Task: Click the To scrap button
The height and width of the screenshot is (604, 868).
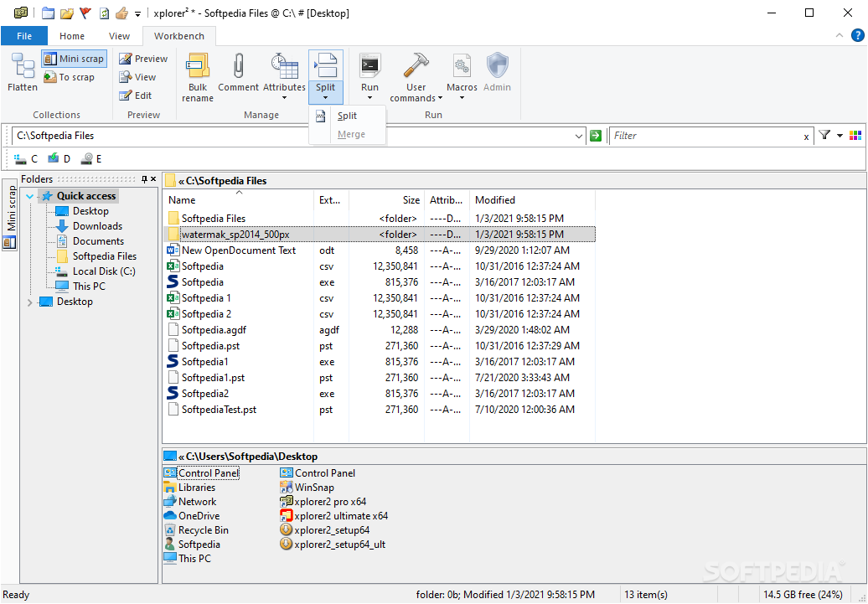Action: coord(70,77)
